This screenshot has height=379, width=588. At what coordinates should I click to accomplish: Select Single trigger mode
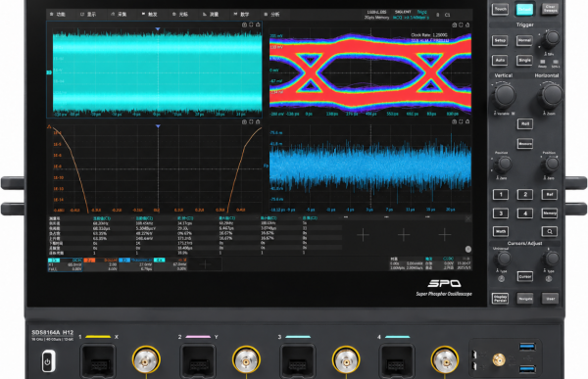coord(524,60)
